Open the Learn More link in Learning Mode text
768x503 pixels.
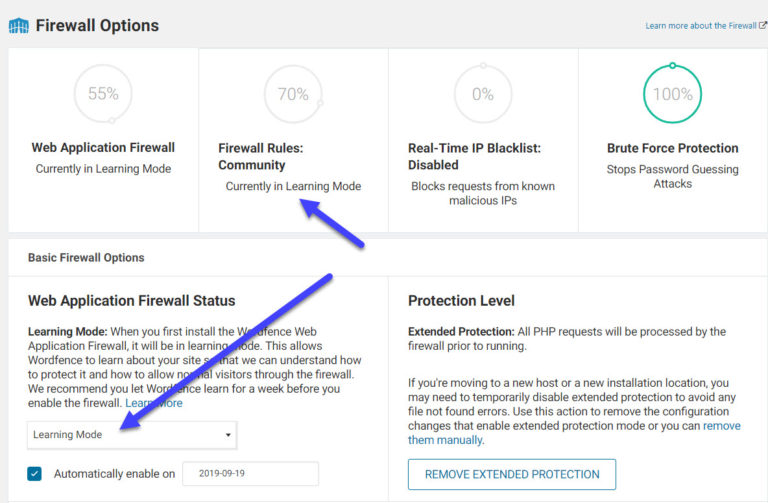(x=154, y=403)
